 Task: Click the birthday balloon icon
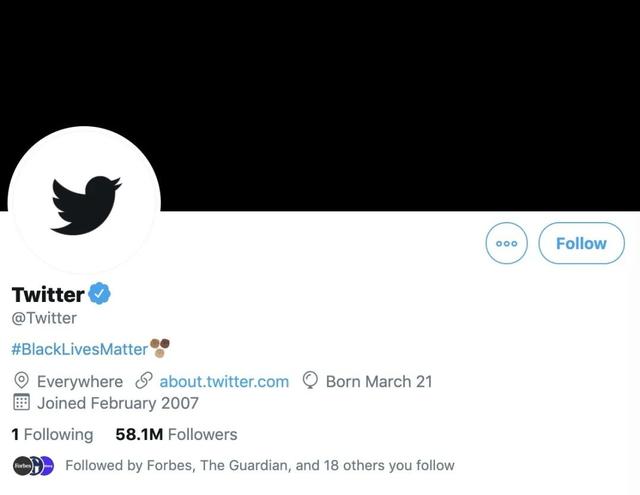click(310, 381)
